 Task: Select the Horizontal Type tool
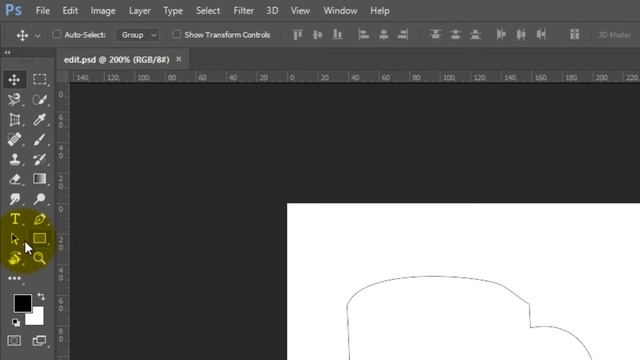pyautogui.click(x=15, y=219)
